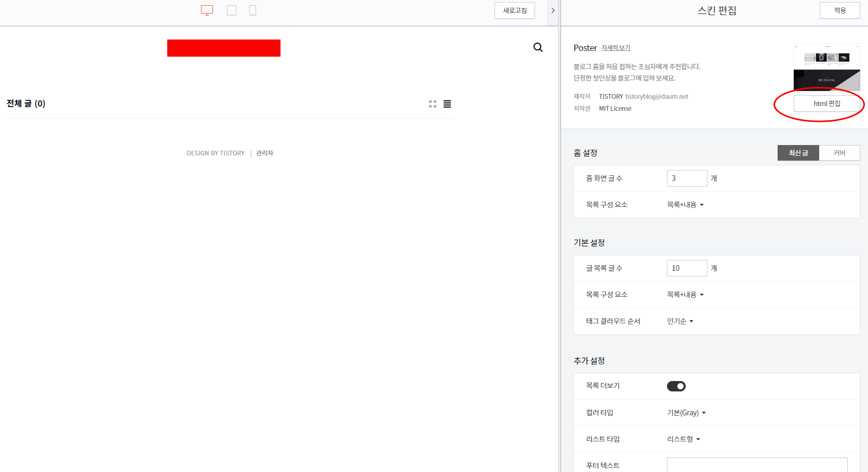
Task: Focus the 홈 화면 글 수 input
Action: pyautogui.click(x=687, y=178)
